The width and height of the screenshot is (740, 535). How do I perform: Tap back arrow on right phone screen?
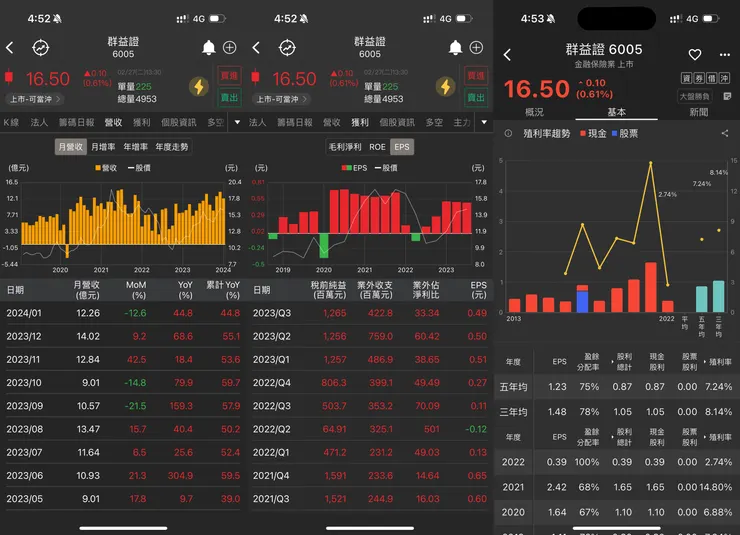point(507,55)
